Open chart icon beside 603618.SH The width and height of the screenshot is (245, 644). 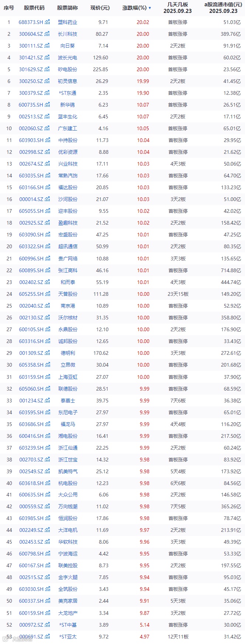(47, 483)
